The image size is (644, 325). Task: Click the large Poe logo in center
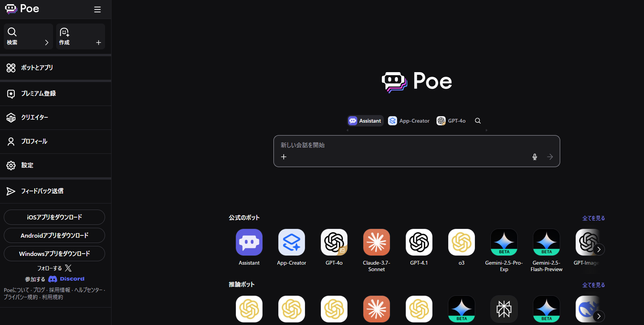[x=417, y=82]
